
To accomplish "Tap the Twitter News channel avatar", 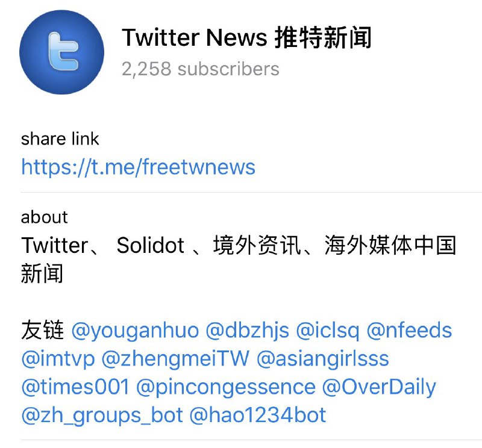I will pyautogui.click(x=61, y=52).
